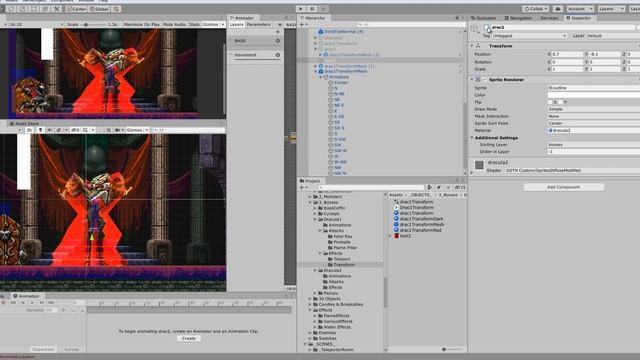Open the Occlusion tab

pyautogui.click(x=483, y=18)
